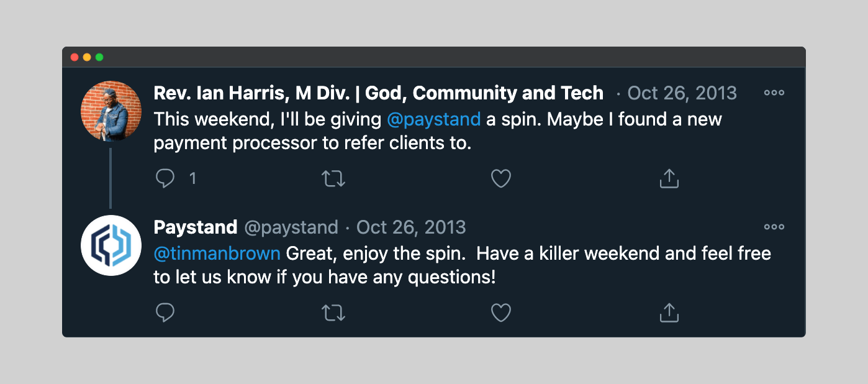Open Oct 26, 2013 timestamp on Ian's tweet
The image size is (868, 384).
click(x=682, y=93)
